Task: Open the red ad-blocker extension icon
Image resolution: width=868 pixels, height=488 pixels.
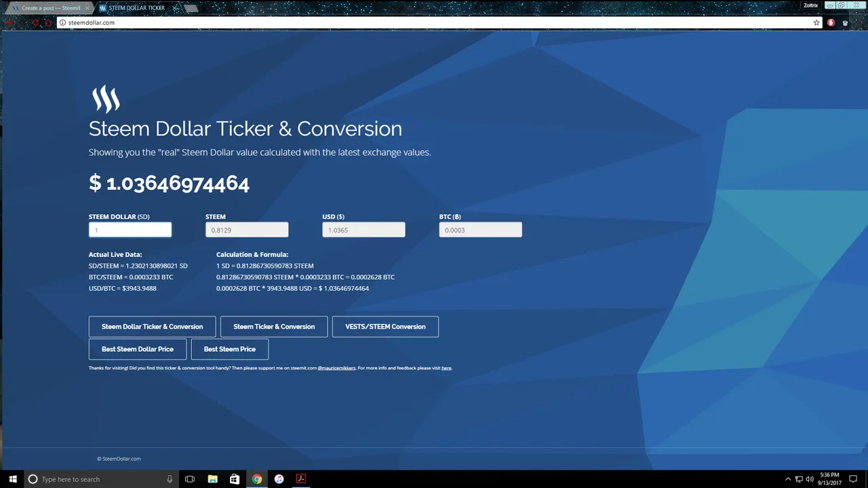Action: (x=831, y=22)
